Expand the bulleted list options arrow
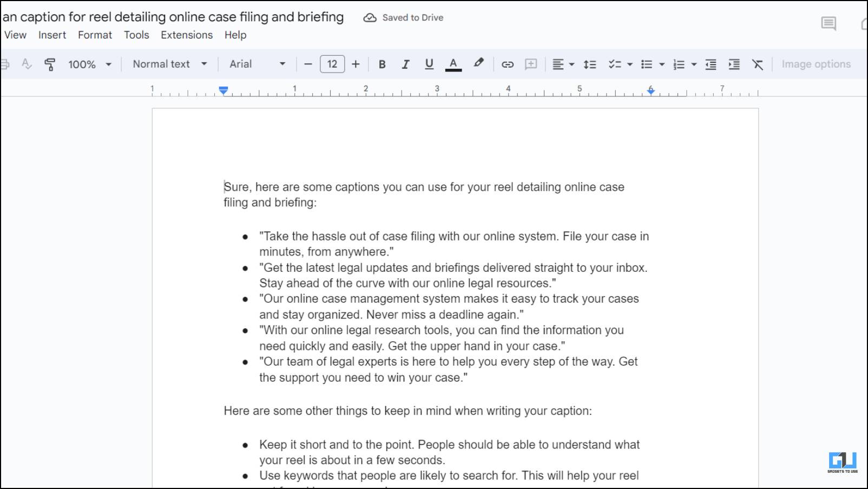 coord(662,64)
